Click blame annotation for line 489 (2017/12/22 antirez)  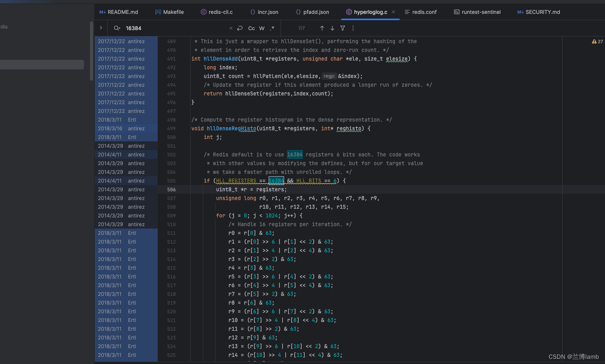tap(126, 41)
